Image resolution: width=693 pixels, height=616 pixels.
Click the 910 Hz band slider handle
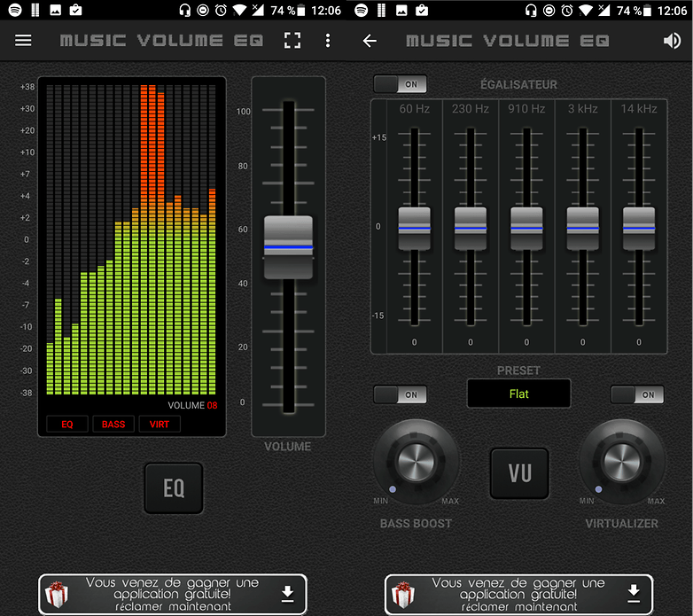(526, 229)
